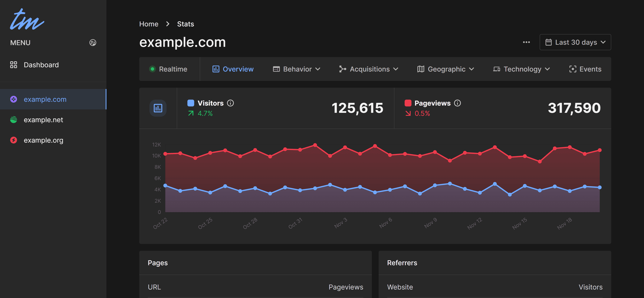Navigate to Home via breadcrumb

pos(149,24)
